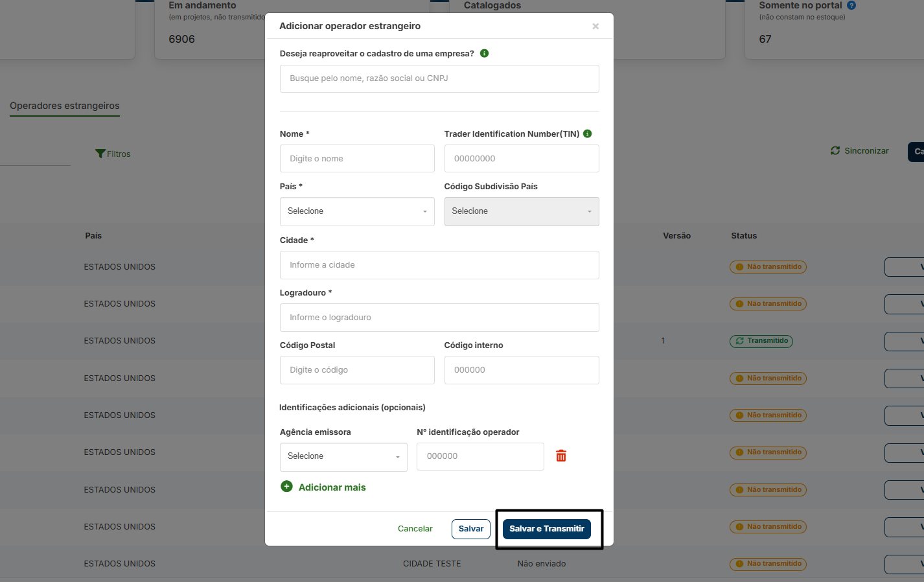This screenshot has height=582, width=924.
Task: Close the Adicionar operador estrangeiro dialog
Action: 595,27
